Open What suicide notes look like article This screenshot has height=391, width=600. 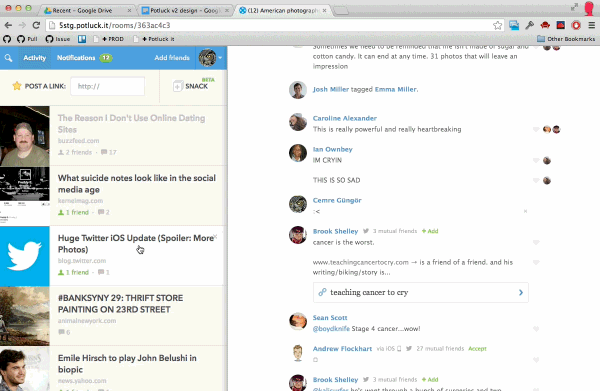(x=137, y=184)
